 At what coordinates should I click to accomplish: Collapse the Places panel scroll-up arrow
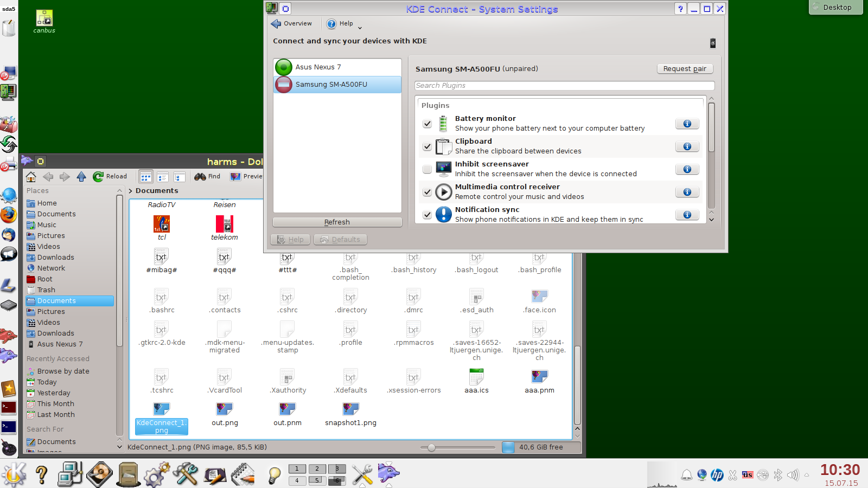tap(119, 191)
